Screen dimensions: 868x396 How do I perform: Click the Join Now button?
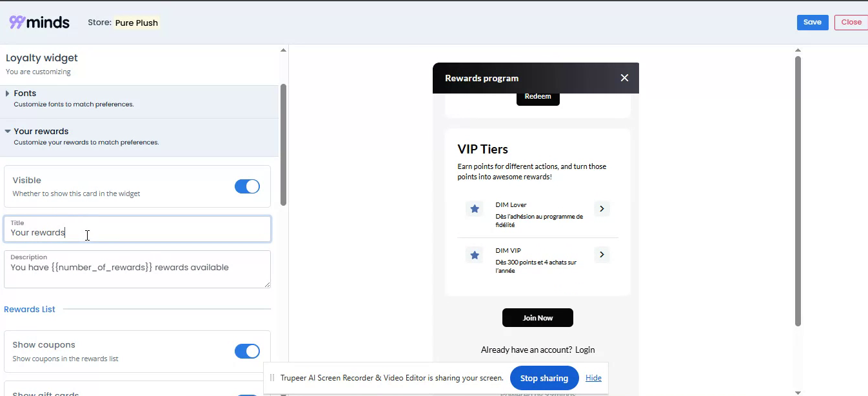pos(538,318)
